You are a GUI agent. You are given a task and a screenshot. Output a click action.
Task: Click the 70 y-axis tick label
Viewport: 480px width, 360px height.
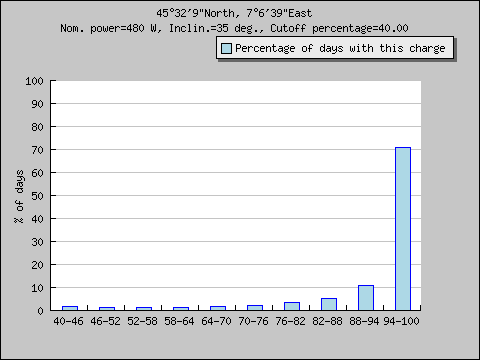coord(37,150)
